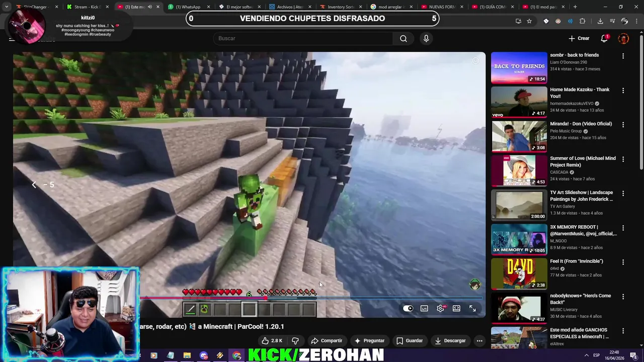Click the ESP language indicator in the tray
Viewport: 644px width, 362px height.
click(x=596, y=355)
